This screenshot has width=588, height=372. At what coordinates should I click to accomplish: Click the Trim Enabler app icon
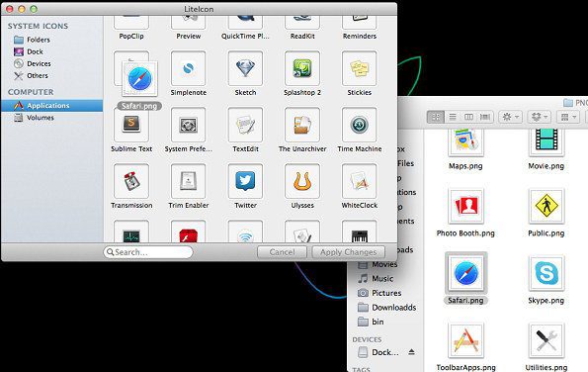tap(188, 181)
